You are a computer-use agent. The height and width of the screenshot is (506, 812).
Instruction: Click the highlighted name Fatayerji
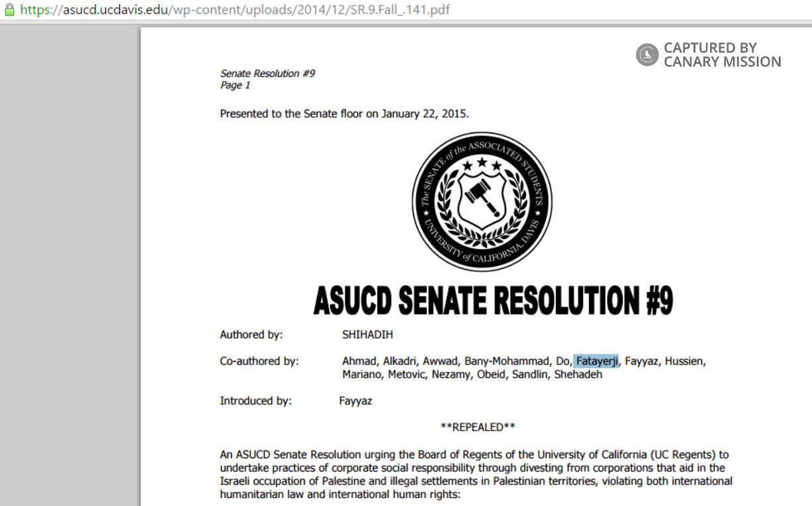coord(596,361)
